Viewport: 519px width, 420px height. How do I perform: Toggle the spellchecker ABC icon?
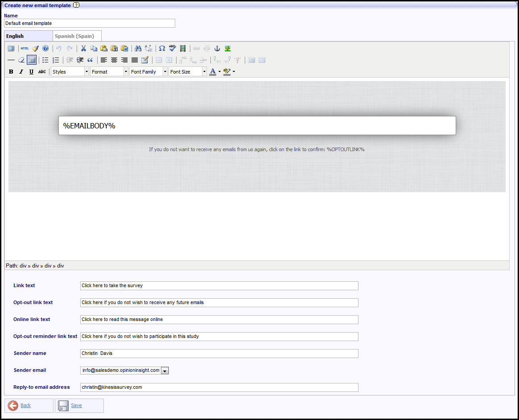[172, 48]
